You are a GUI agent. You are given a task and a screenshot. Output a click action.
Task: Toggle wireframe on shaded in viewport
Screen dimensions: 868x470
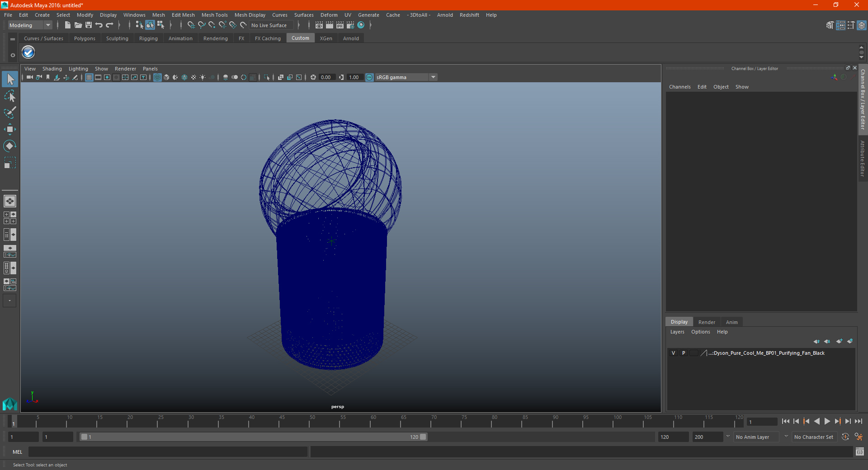click(184, 77)
